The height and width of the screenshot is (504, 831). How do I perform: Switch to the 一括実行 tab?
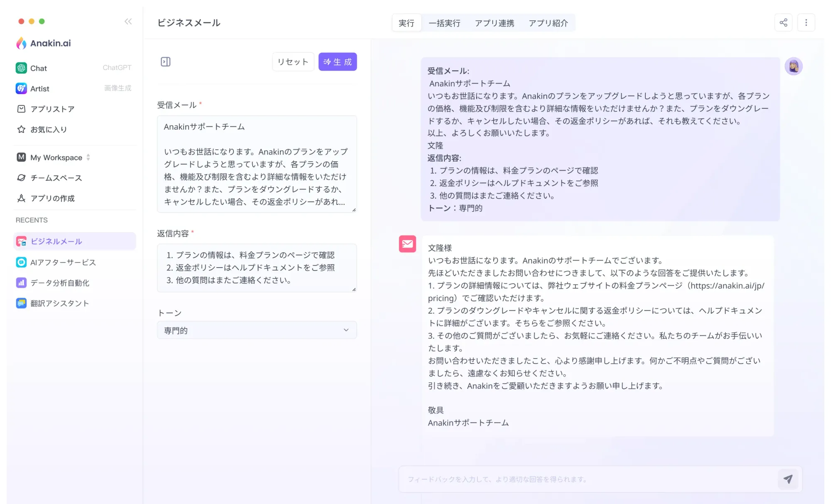tap(444, 23)
